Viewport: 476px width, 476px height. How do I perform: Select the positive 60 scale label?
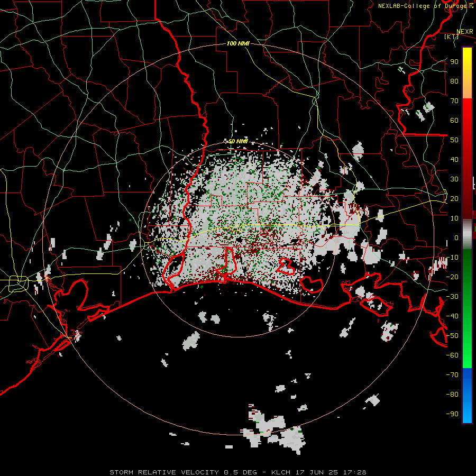[x=454, y=121]
